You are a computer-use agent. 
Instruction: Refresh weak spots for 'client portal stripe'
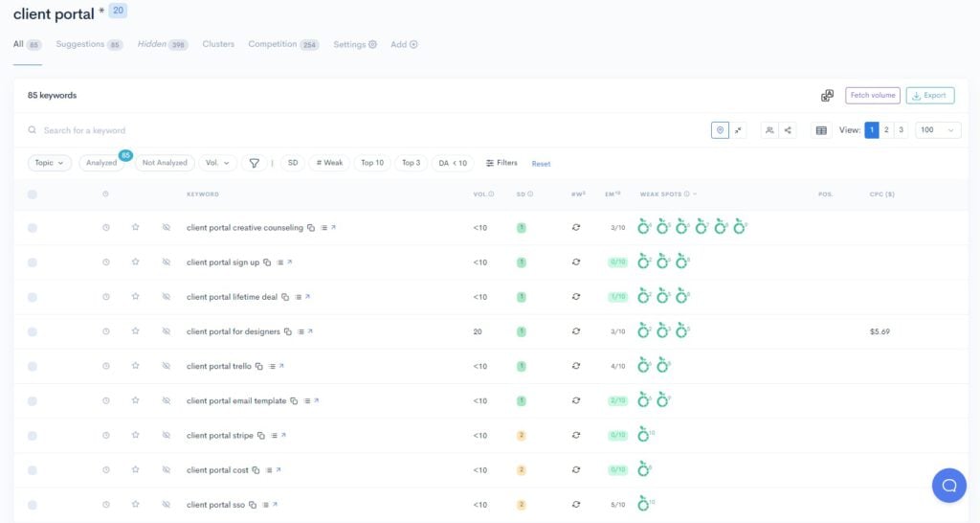(576, 436)
